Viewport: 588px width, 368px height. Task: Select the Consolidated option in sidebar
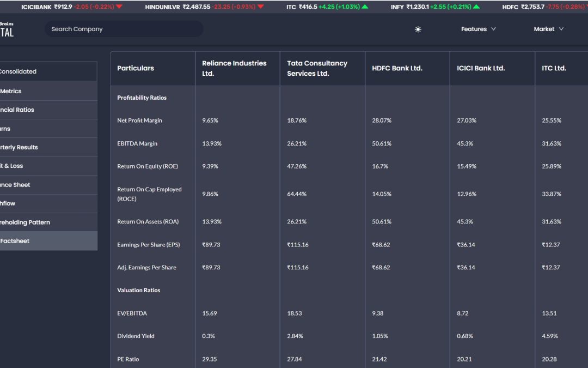tap(48, 71)
